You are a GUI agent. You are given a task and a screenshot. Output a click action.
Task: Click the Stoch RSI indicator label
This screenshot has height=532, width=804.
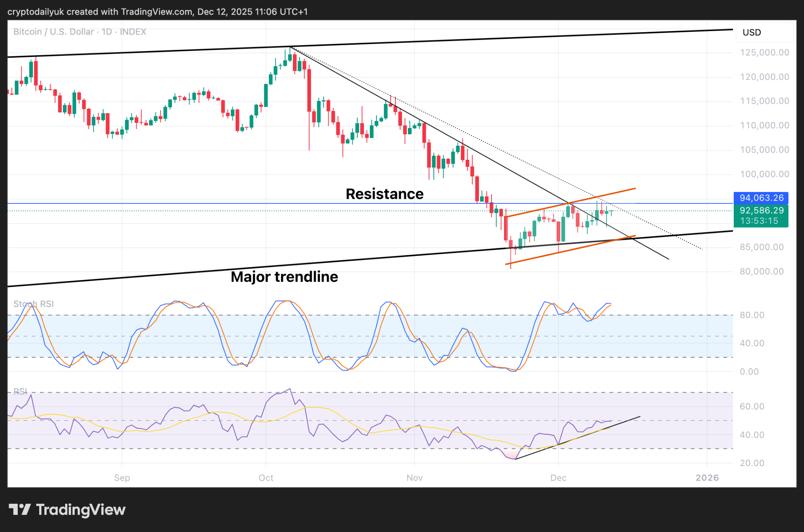click(x=33, y=304)
